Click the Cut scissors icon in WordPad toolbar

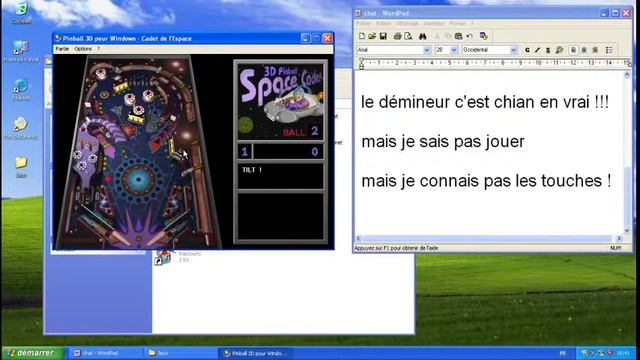click(437, 36)
